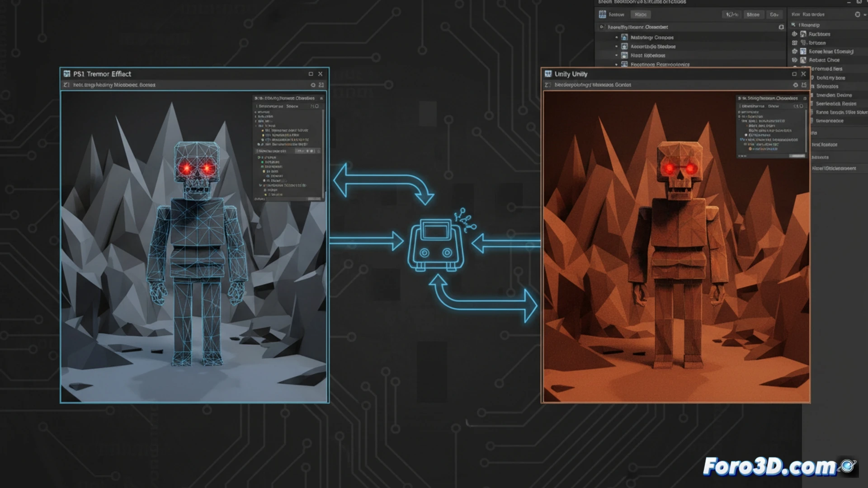Open the gear settings in Unity Unity toolbar
This screenshot has height=488, width=868.
[796, 85]
